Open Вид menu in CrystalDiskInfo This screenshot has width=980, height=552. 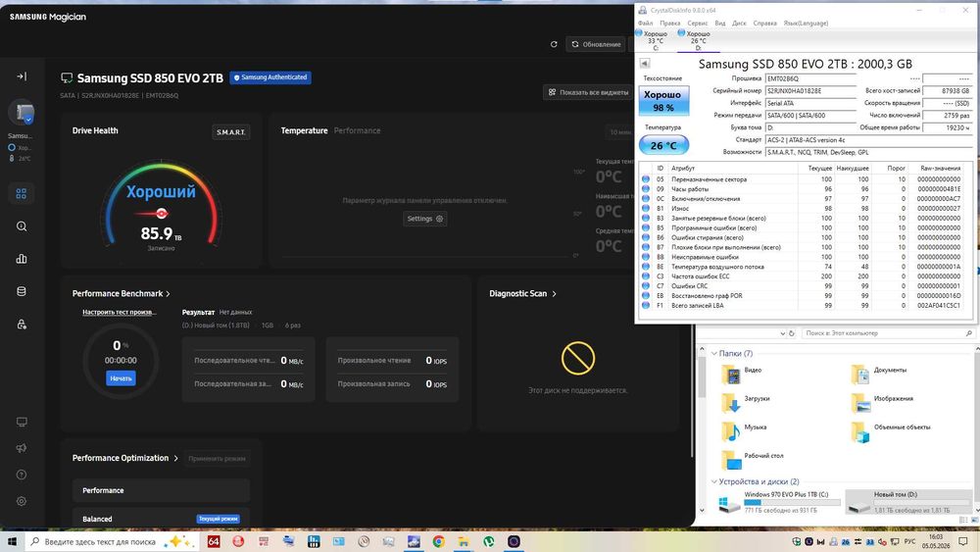pyautogui.click(x=720, y=24)
